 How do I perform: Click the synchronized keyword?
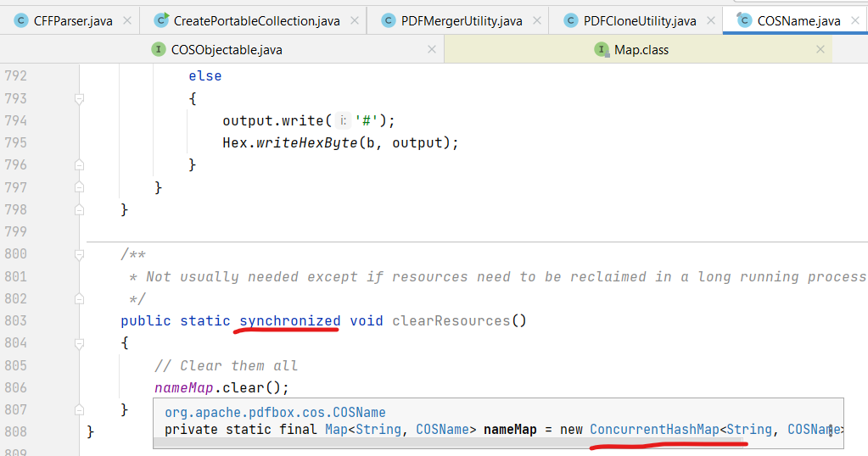(289, 321)
